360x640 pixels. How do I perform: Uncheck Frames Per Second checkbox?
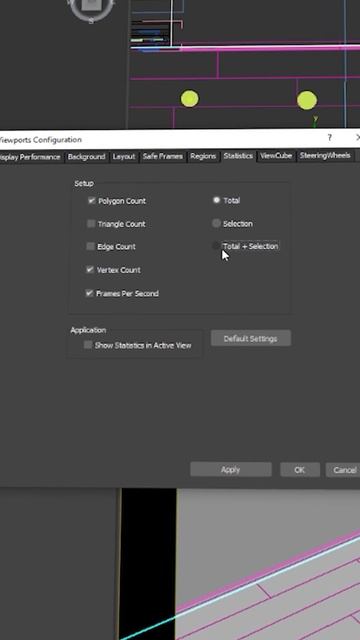tap(89, 293)
